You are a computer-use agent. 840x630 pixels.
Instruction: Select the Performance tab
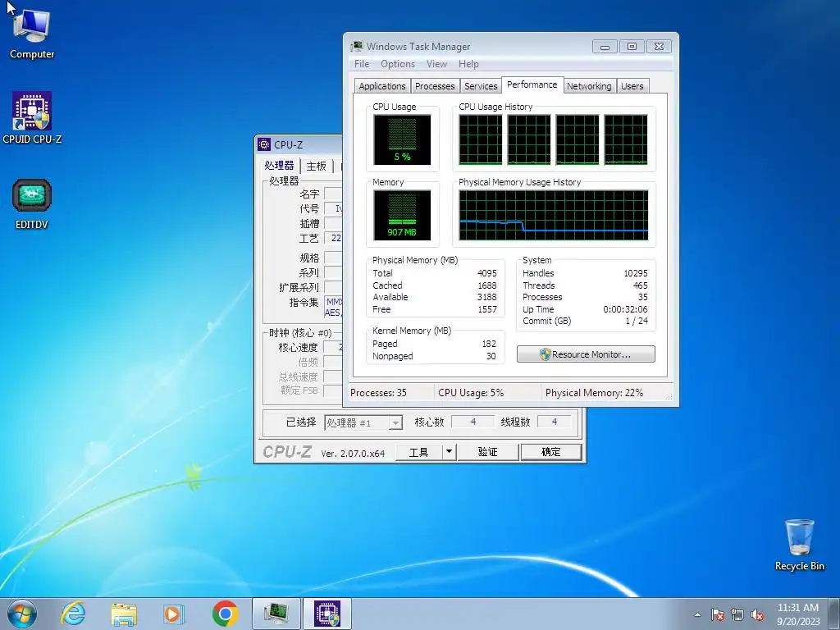pyautogui.click(x=532, y=84)
